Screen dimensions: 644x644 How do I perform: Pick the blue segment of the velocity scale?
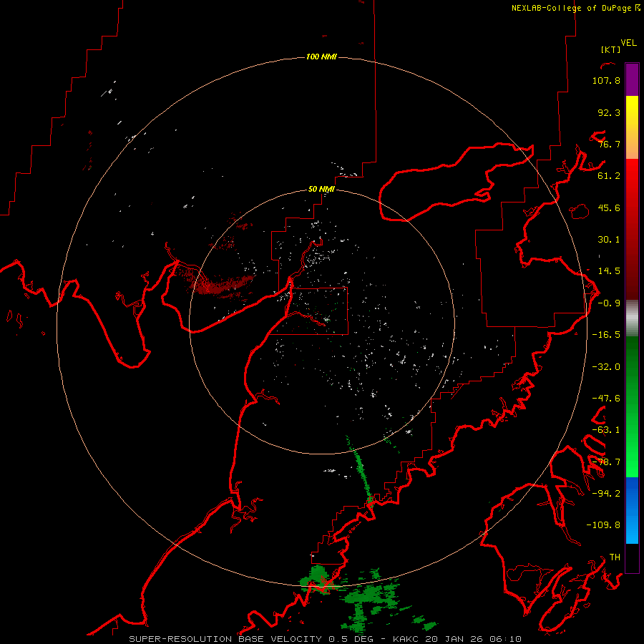tap(632, 510)
